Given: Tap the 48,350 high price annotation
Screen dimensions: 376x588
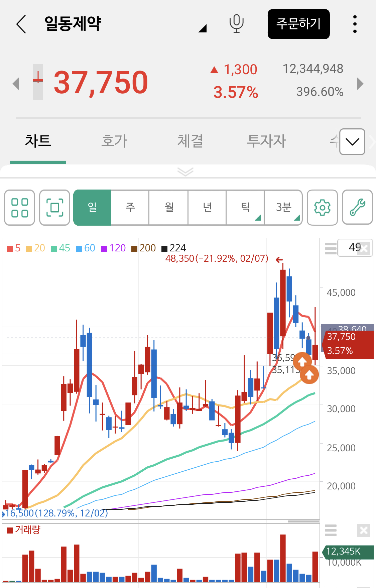Looking at the screenshot, I should 217,258.
